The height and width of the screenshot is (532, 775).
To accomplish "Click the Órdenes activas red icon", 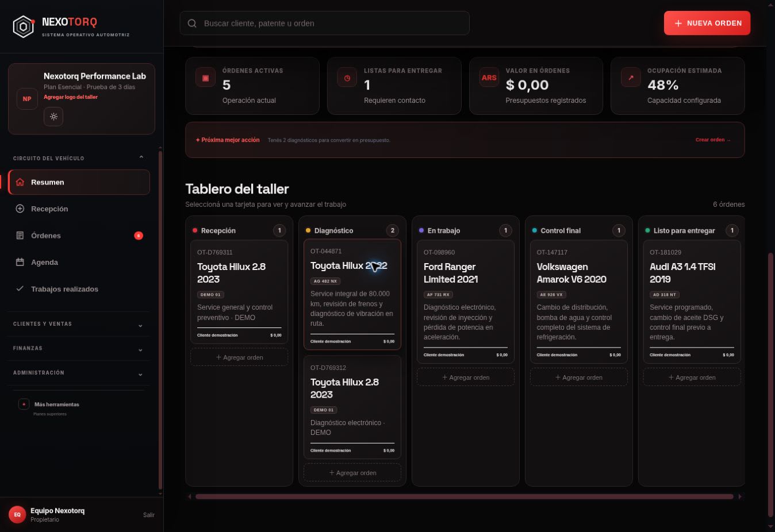I will pos(205,78).
